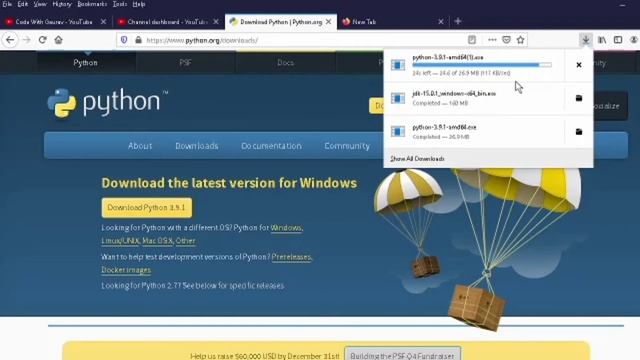Select the PSF top navigation tab
Viewport: 640px width, 360px height.
(x=185, y=62)
